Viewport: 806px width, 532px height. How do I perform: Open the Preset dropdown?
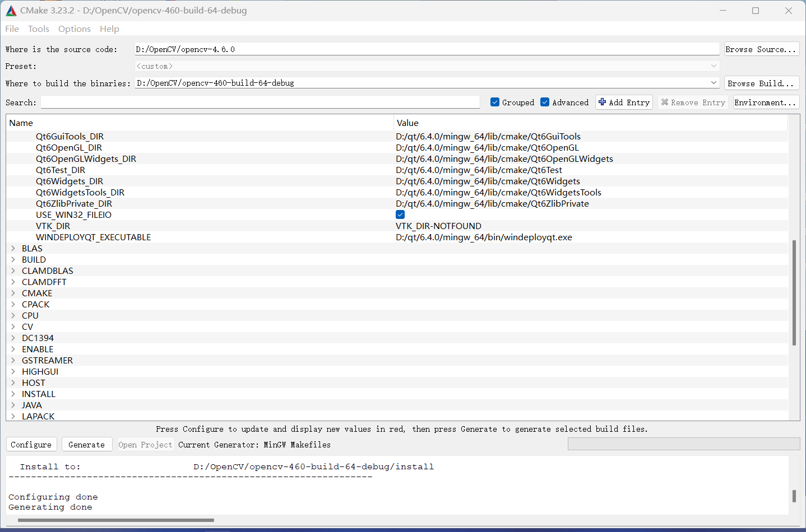point(714,66)
